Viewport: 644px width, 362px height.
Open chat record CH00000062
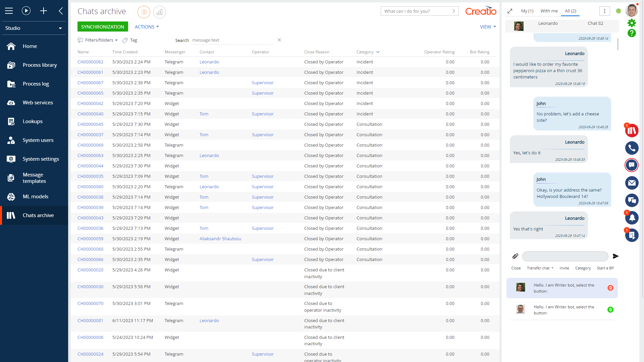click(90, 62)
